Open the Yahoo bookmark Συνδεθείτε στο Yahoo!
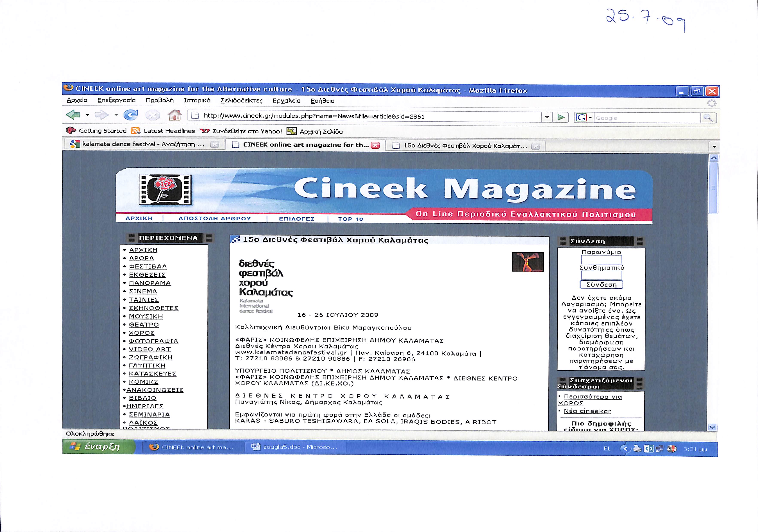758x532 pixels. tap(241, 131)
